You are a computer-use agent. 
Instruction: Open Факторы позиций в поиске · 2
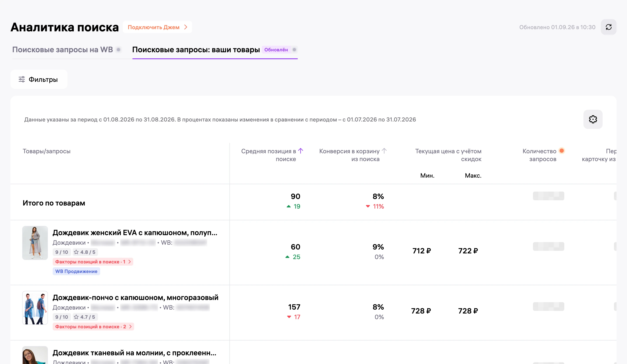point(93,327)
